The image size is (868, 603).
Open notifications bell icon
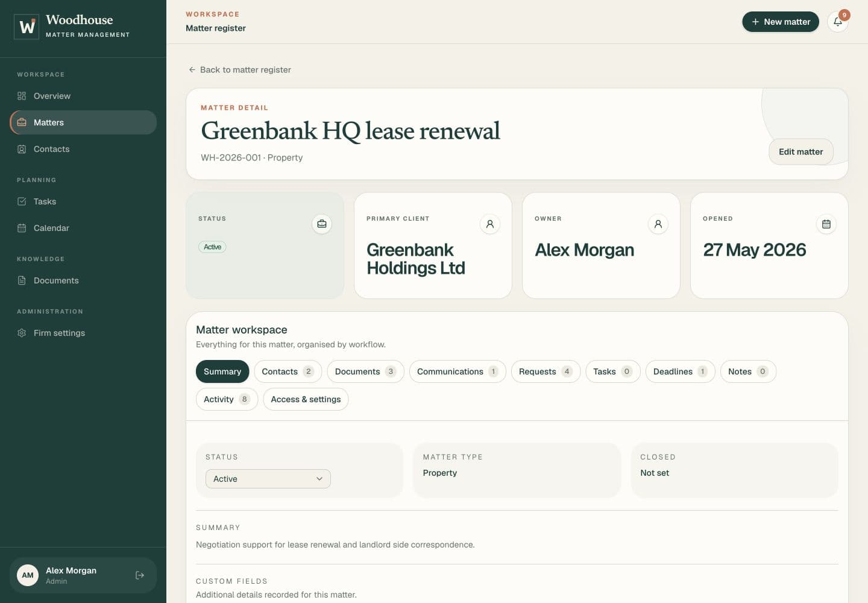click(x=838, y=22)
